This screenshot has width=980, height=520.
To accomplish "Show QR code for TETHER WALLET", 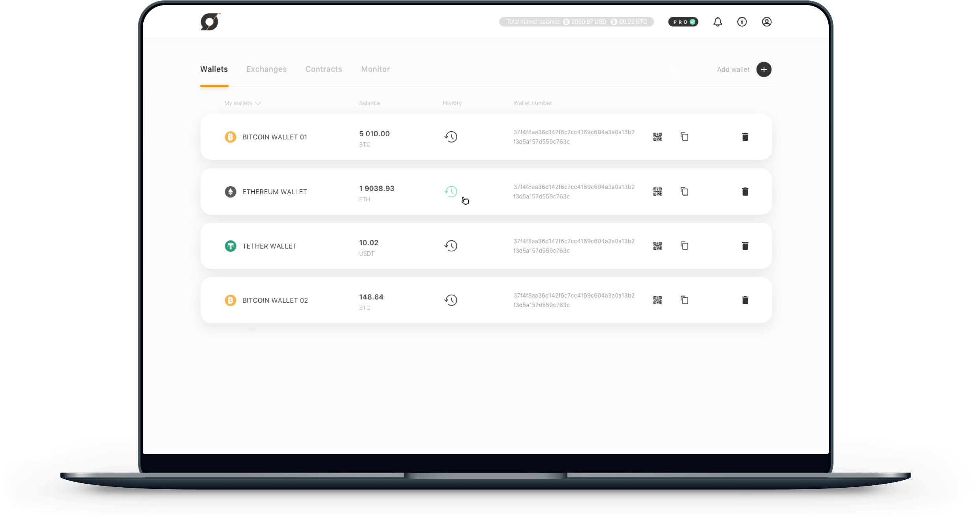I will point(657,246).
